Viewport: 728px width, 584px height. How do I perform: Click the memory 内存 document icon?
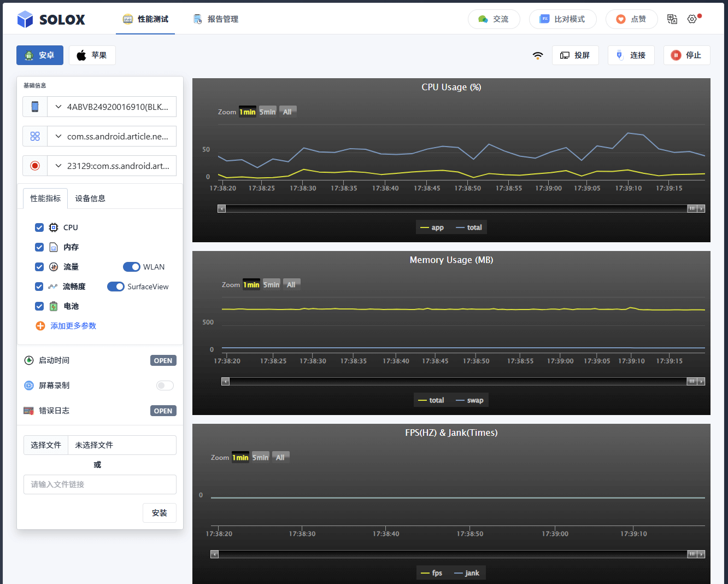(x=54, y=247)
